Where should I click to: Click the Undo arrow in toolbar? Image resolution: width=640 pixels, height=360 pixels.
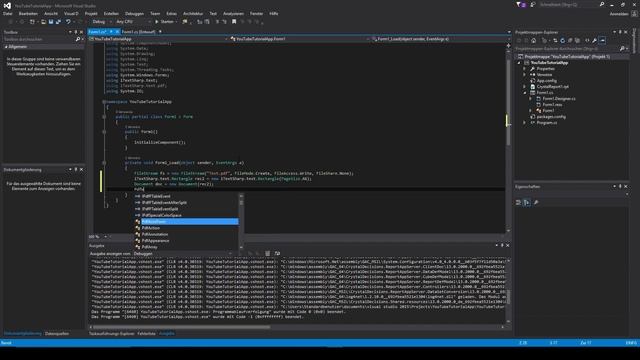[68, 22]
